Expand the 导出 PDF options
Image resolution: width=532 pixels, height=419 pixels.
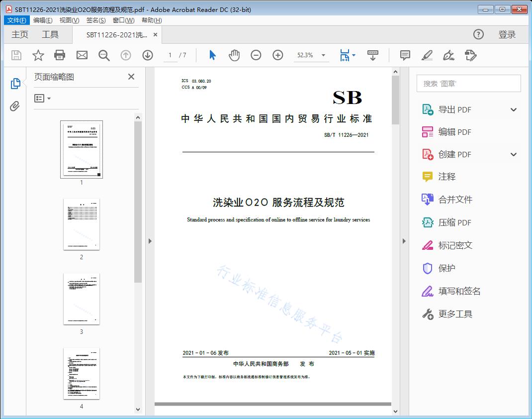pos(513,109)
